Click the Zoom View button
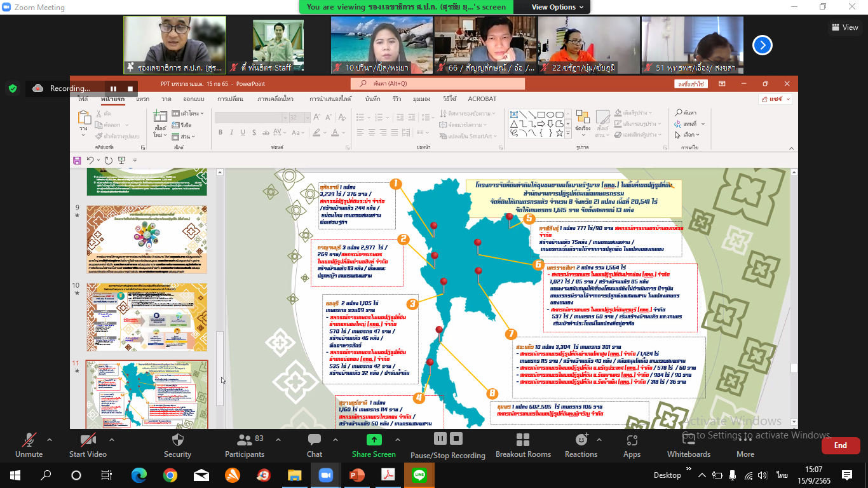 click(845, 27)
